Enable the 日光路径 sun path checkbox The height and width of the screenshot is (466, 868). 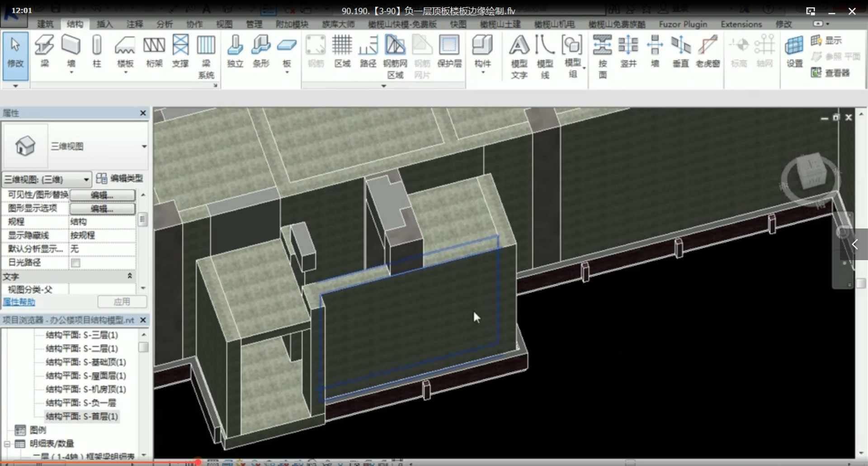[75, 263]
